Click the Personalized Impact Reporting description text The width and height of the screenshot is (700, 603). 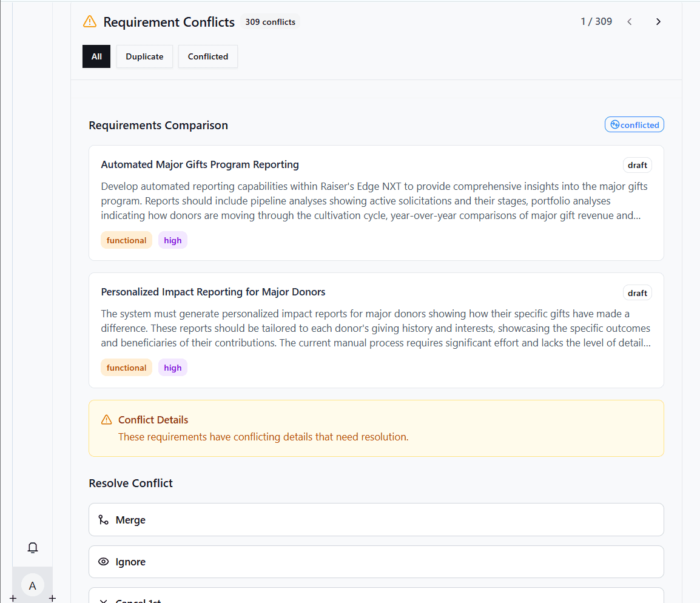(376, 328)
